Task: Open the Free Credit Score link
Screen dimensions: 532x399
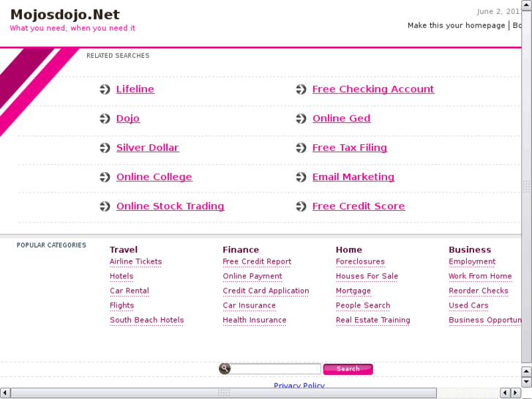Action: tap(358, 206)
